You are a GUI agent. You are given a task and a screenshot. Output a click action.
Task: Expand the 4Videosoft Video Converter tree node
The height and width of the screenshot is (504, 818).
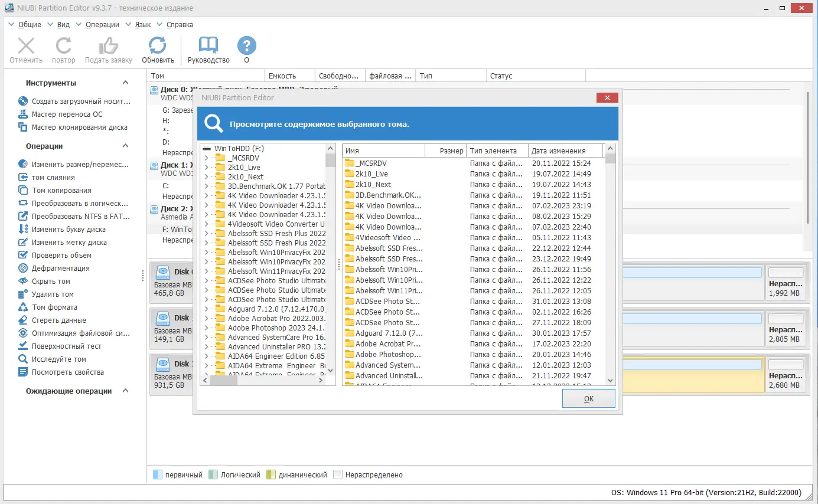(x=206, y=224)
